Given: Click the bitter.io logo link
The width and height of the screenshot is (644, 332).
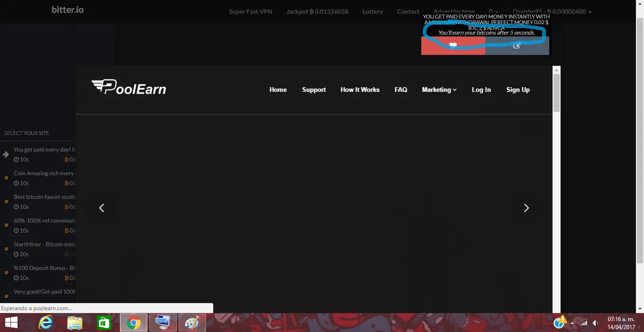Looking at the screenshot, I should point(68,9).
